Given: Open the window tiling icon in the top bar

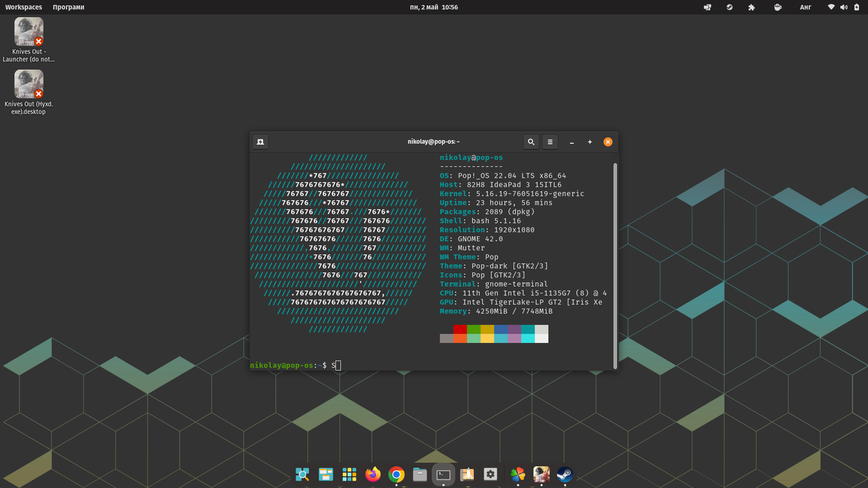Looking at the screenshot, I should pyautogui.click(x=707, y=7).
